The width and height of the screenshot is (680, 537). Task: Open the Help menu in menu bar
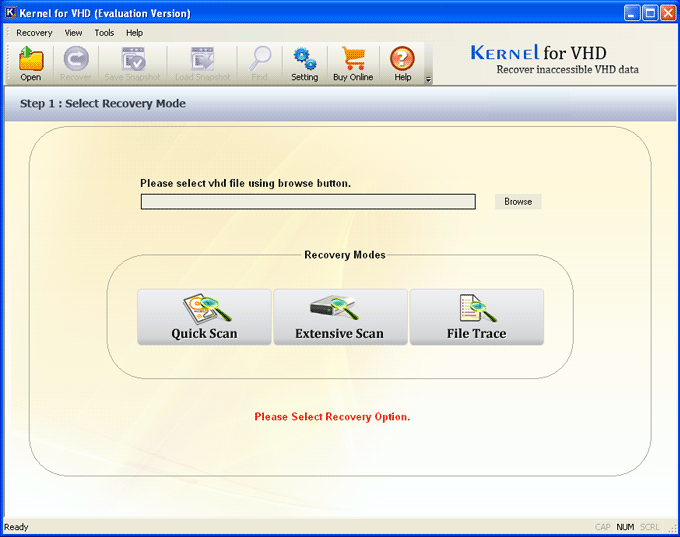pyautogui.click(x=134, y=33)
